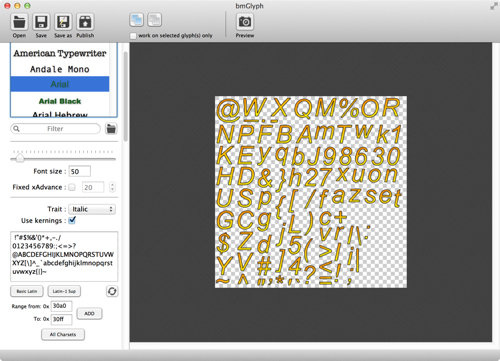
Task: Click the Basic Latin button
Action: click(x=27, y=291)
